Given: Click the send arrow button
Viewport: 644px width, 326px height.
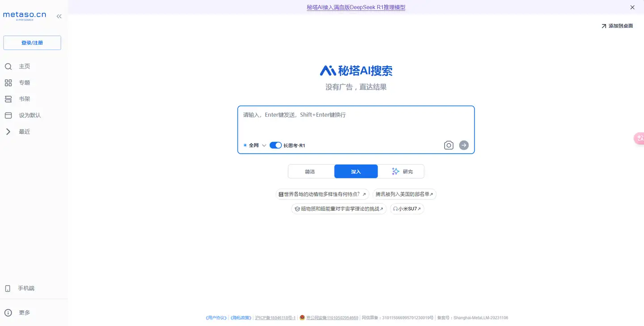Looking at the screenshot, I should coord(464,145).
